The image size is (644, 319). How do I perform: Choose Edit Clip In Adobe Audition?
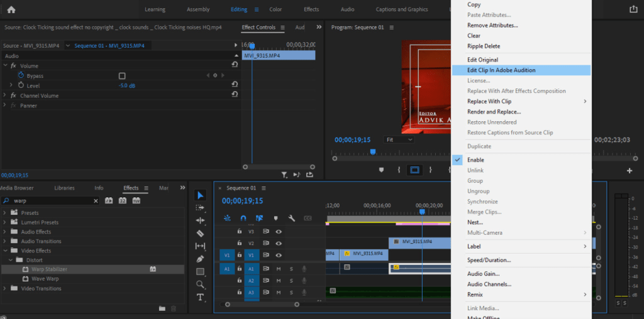tap(501, 70)
